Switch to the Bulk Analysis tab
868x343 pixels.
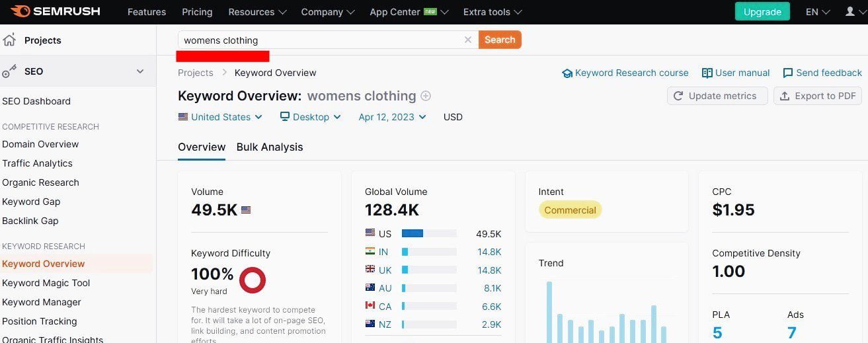[x=270, y=147]
